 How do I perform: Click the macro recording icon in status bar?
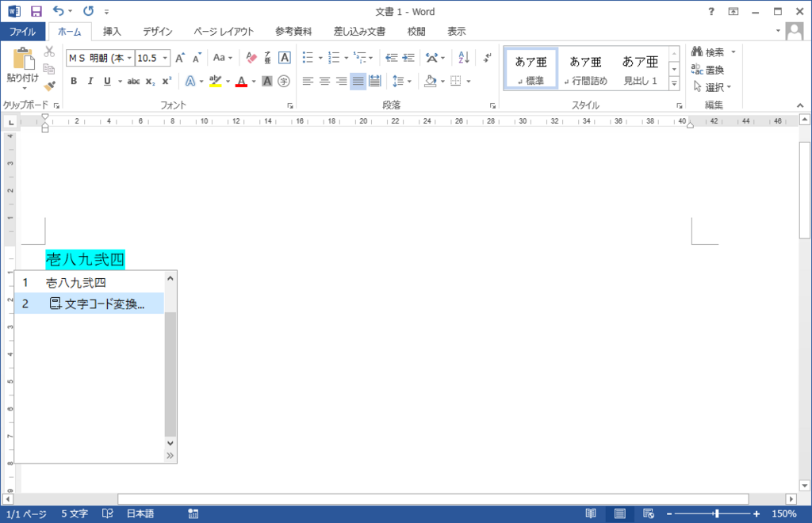click(x=193, y=513)
